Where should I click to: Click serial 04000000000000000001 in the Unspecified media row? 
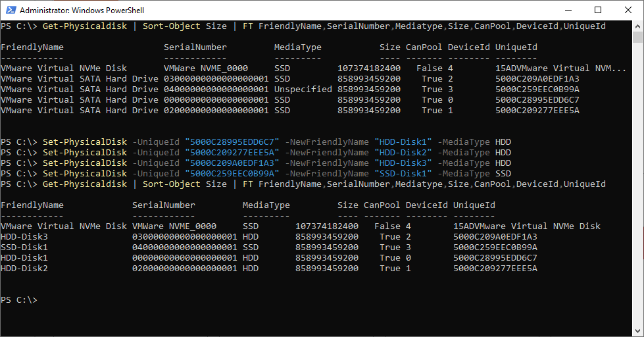(x=216, y=89)
